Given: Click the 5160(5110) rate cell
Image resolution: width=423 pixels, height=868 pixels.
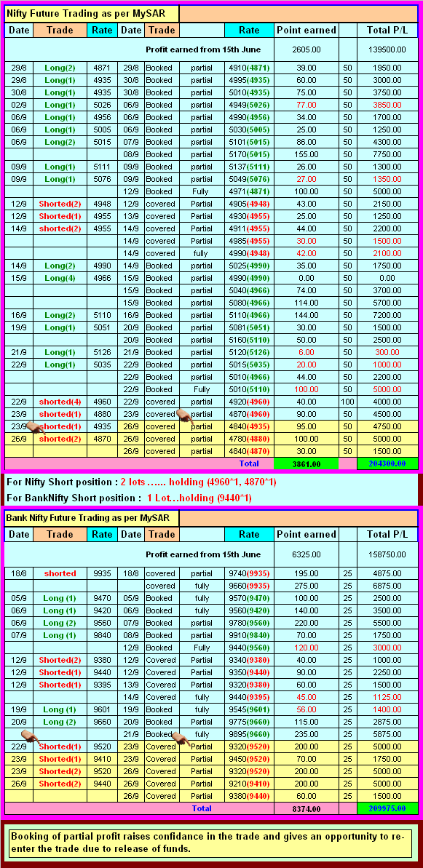Looking at the screenshot, I should pos(249,339).
